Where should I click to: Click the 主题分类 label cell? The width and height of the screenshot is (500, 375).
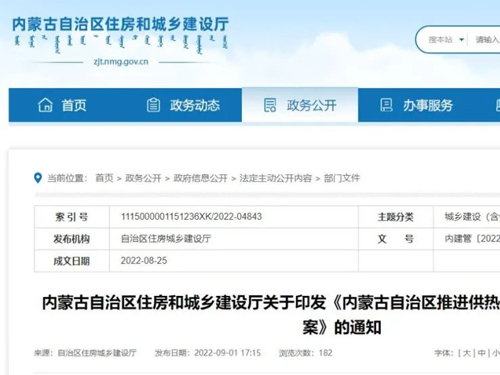coord(396,217)
